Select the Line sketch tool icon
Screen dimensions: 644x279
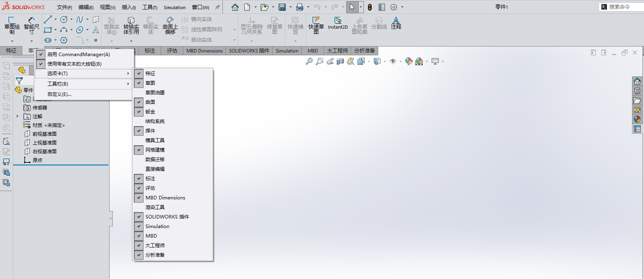coord(48,20)
